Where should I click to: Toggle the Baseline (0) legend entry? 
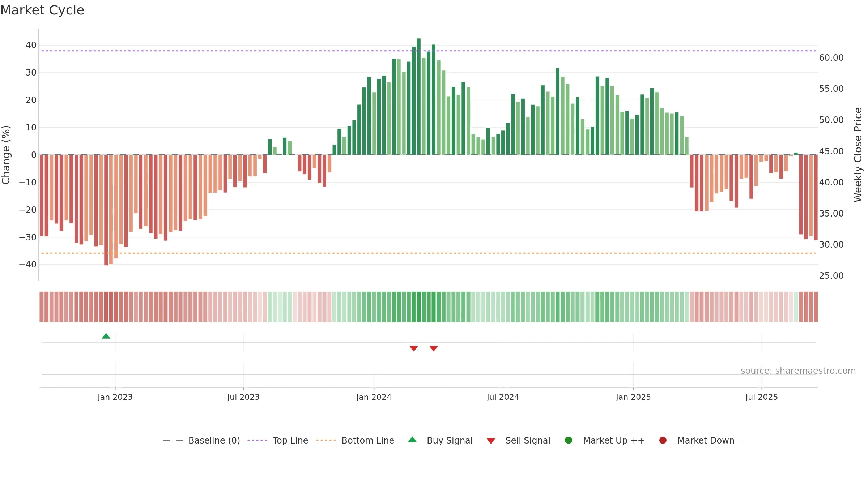coord(201,440)
